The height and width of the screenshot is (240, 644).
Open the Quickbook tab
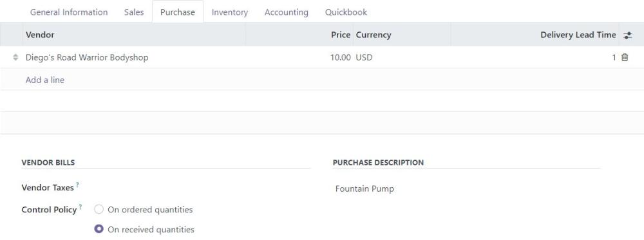[346, 12]
